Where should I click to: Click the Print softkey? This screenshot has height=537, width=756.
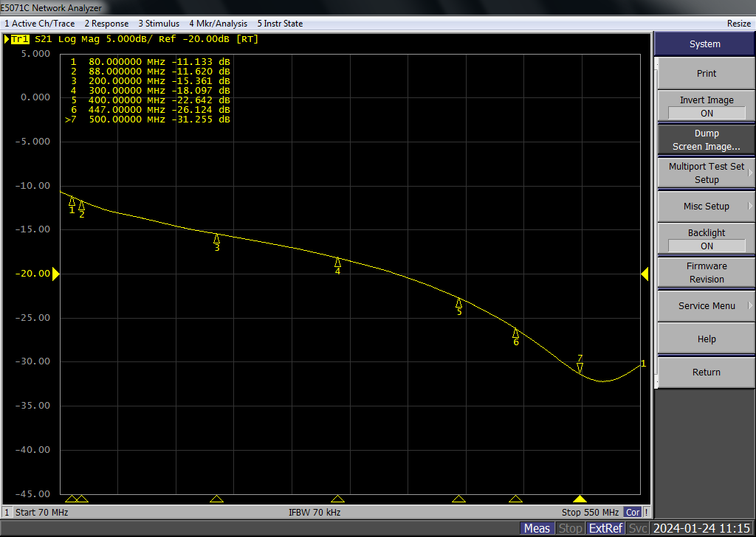click(707, 73)
